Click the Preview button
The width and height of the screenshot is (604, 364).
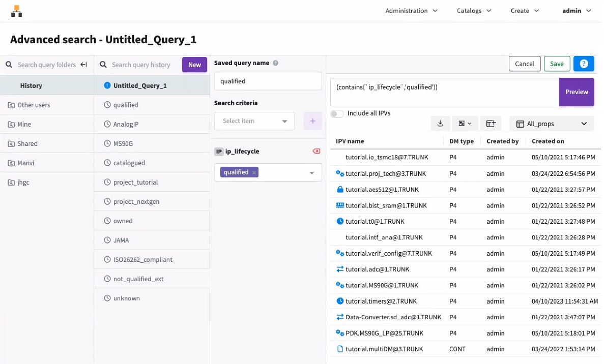[576, 92]
